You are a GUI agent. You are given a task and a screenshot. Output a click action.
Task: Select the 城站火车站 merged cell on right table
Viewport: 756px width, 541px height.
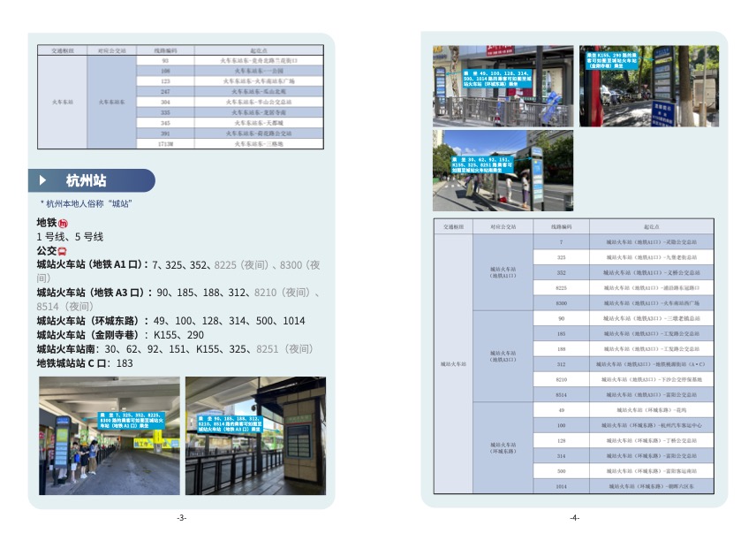tap(452, 363)
